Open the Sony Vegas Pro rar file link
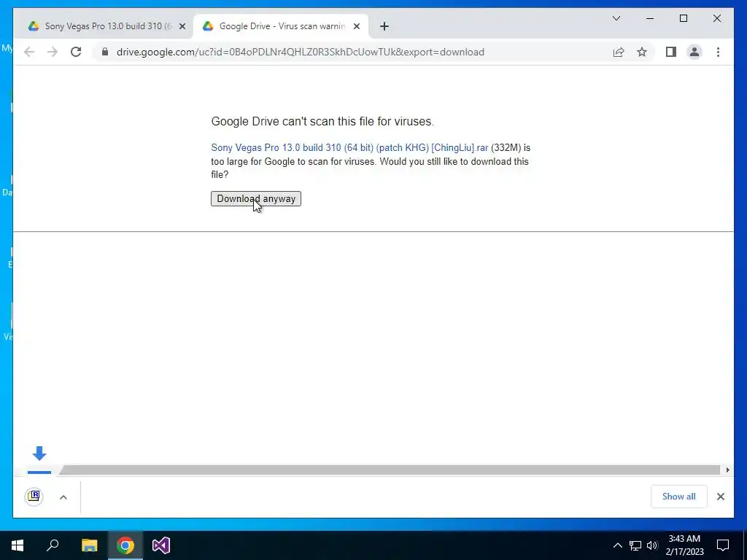The height and width of the screenshot is (560, 747). [x=349, y=147]
